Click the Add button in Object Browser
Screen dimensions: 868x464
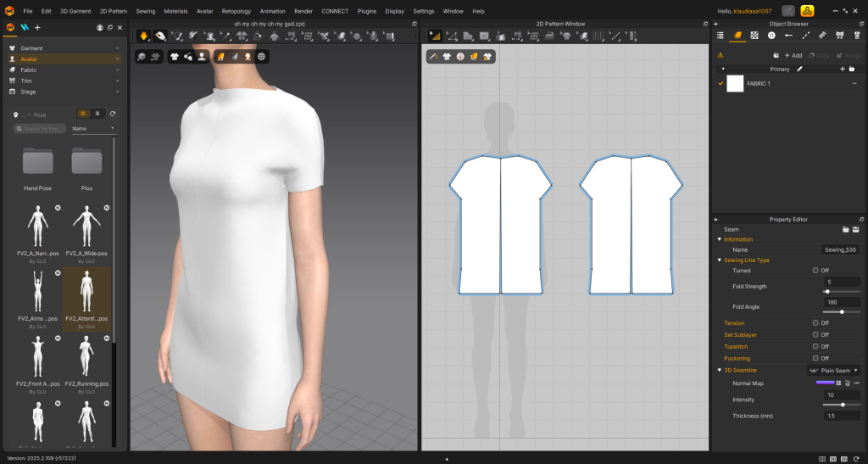(x=792, y=55)
